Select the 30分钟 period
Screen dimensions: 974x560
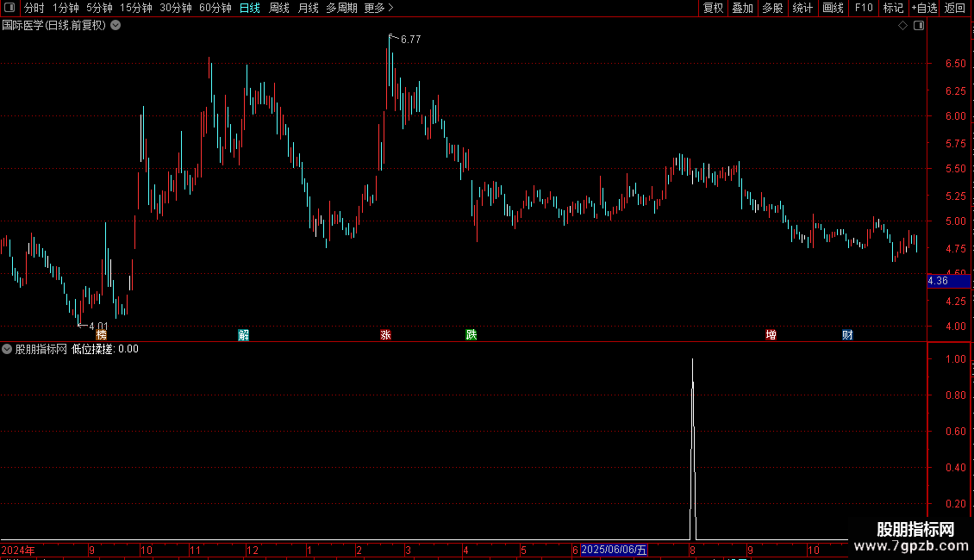coord(176,8)
